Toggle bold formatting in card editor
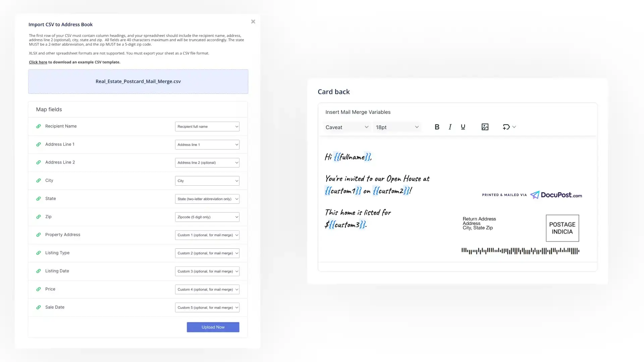The image size is (644, 362). [x=437, y=127]
